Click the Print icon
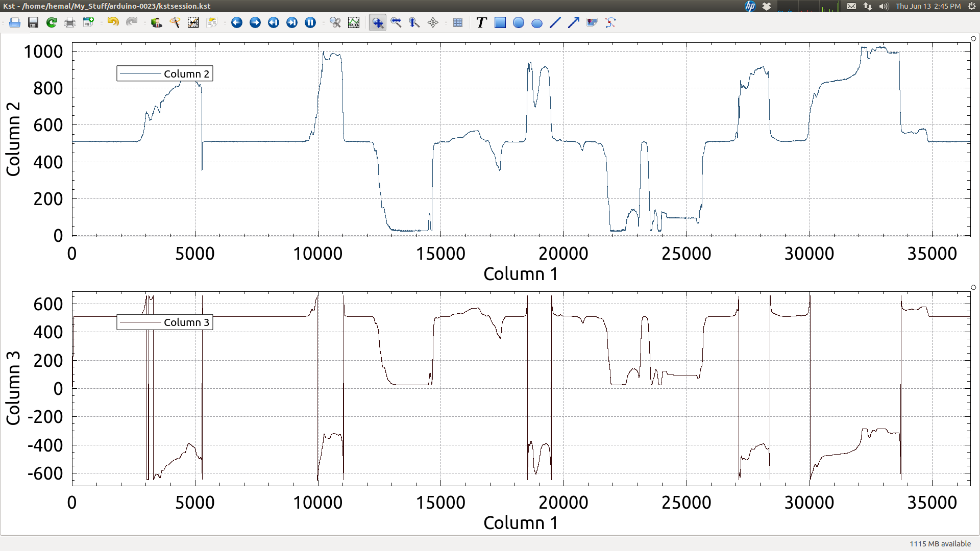Screen dimensions: 980x551 click(x=70, y=22)
